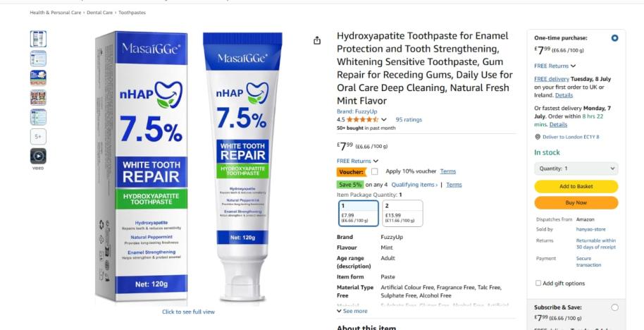Select the first product image thumbnail

pos(38,39)
